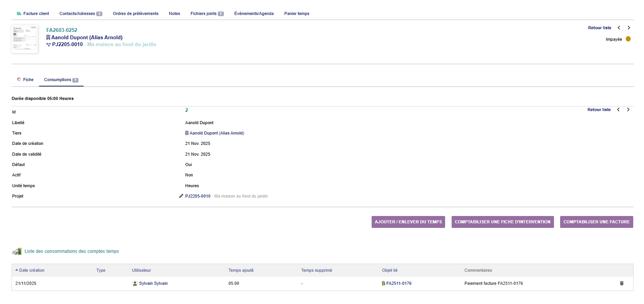644x304 pixels.
Task: Sort the list by Utilisateur column
Action: pyautogui.click(x=141, y=270)
